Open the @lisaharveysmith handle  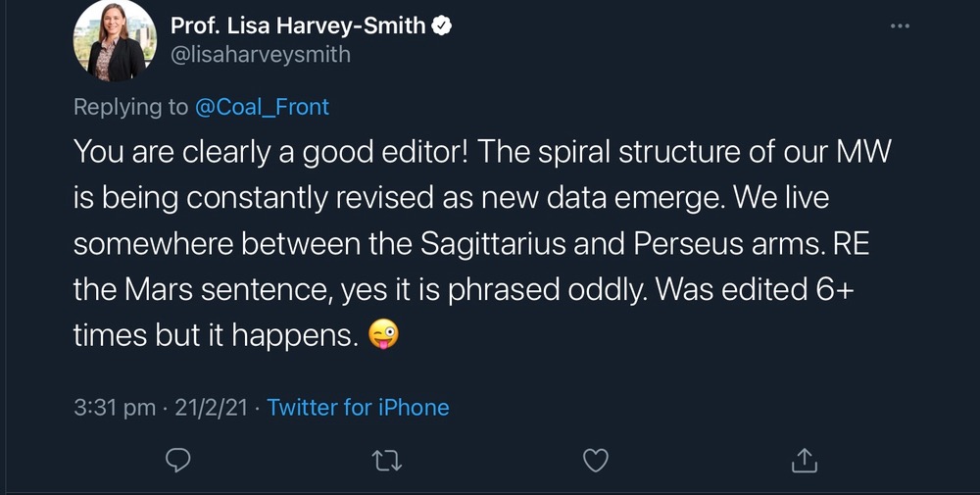[x=260, y=55]
